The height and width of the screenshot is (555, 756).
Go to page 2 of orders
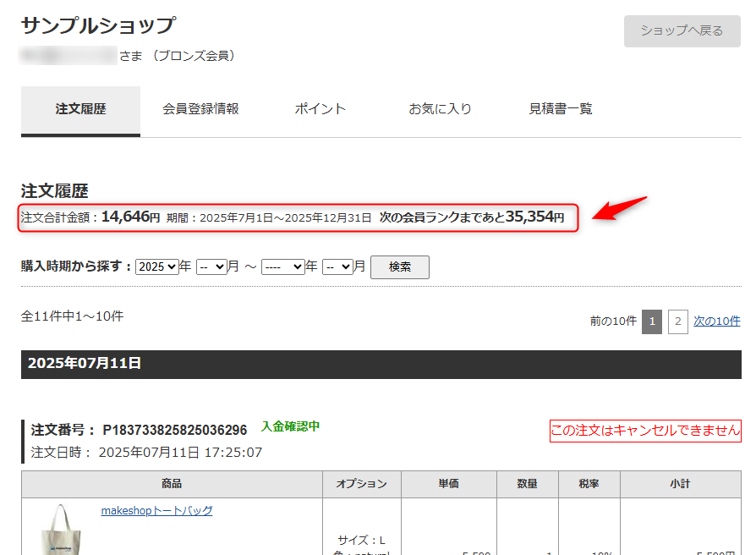tap(677, 321)
